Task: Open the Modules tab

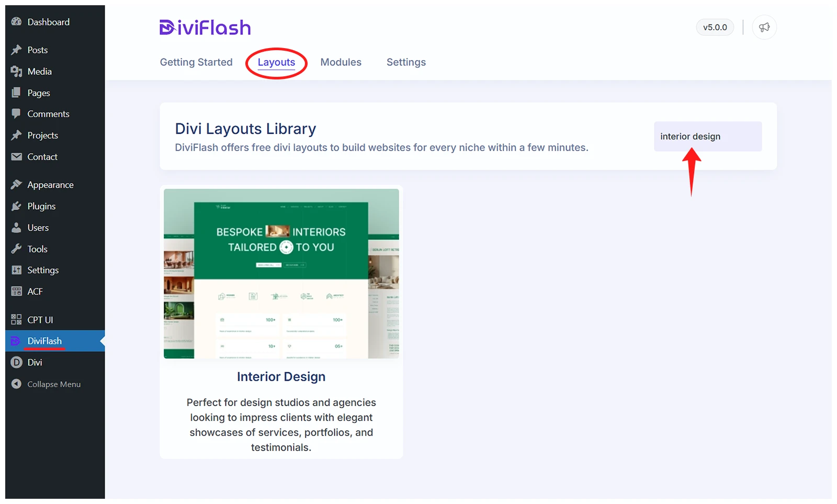Action: pos(341,62)
